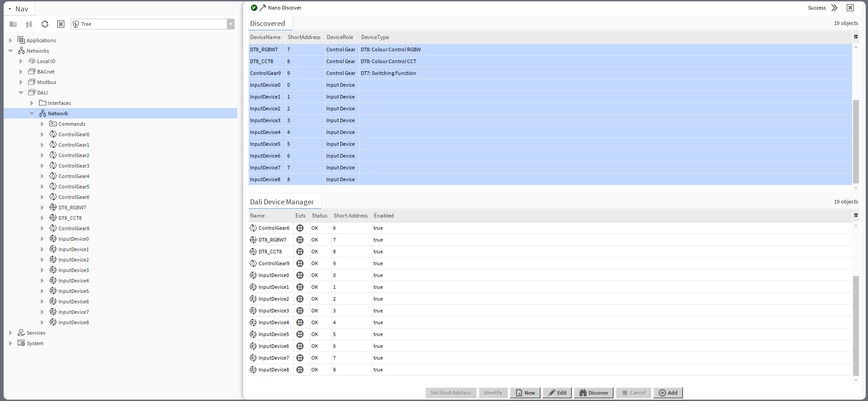Screen dimensions: 868x401
Task: Click the DT8_CCT8 icon in tree
Action: click(53, 218)
